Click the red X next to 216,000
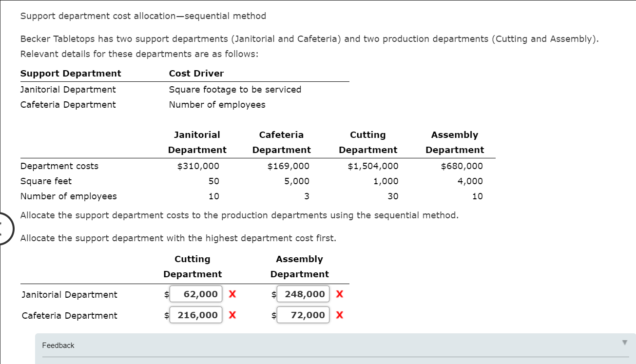This screenshot has width=636, height=364. click(232, 315)
